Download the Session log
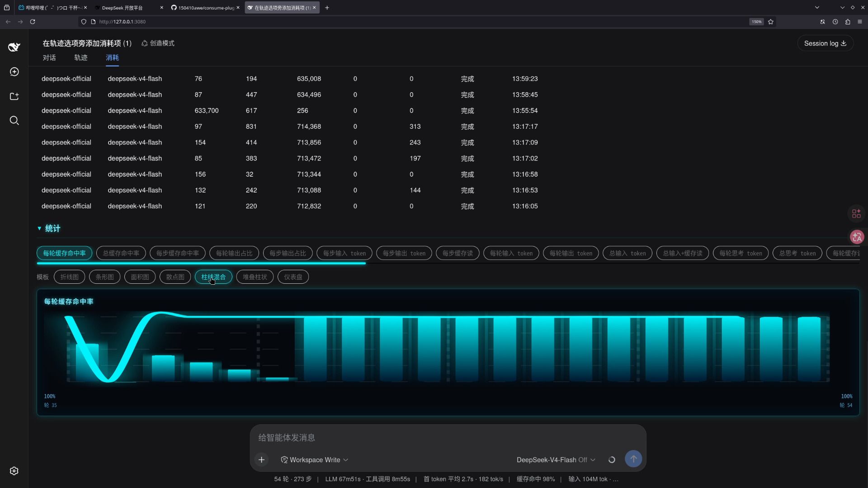The image size is (868, 488). point(825,43)
